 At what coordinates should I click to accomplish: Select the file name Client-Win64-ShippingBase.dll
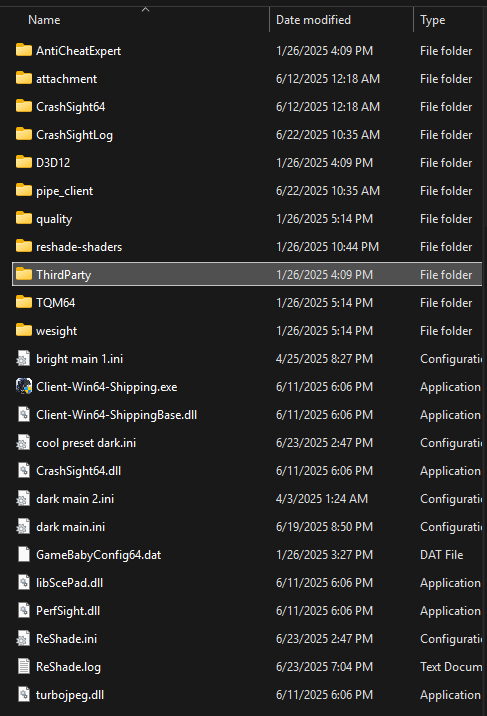[116, 415]
